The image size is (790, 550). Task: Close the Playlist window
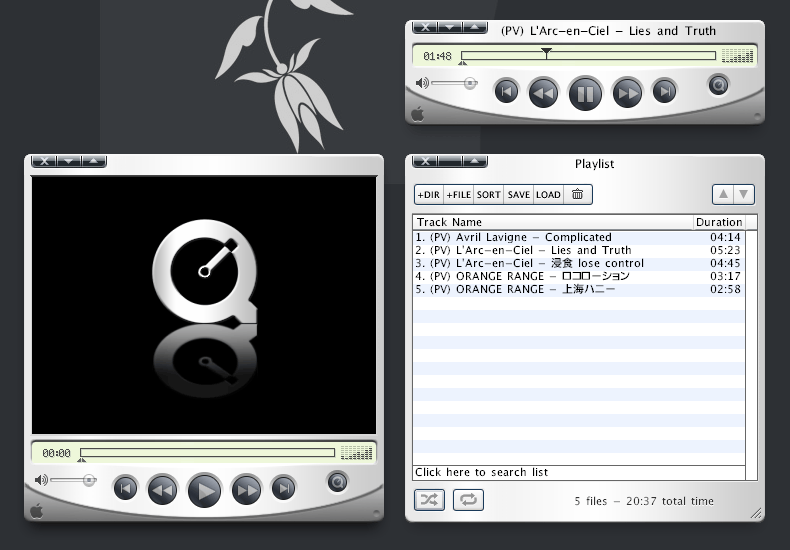point(425,161)
